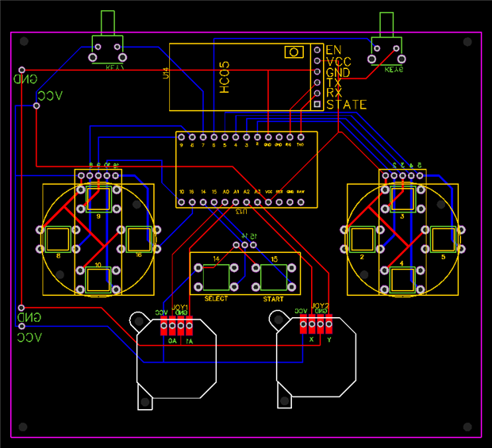This screenshot has width=492, height=448.
Task: Click the EN pad on HC05 header
Action: click(x=317, y=50)
